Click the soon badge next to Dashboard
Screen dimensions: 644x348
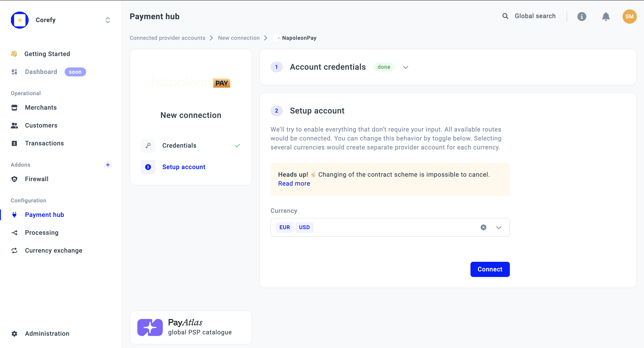[75, 72]
